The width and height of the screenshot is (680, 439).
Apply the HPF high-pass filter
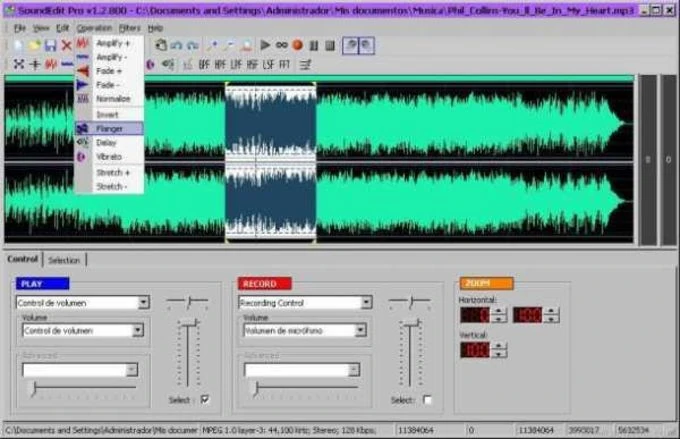click(220, 65)
